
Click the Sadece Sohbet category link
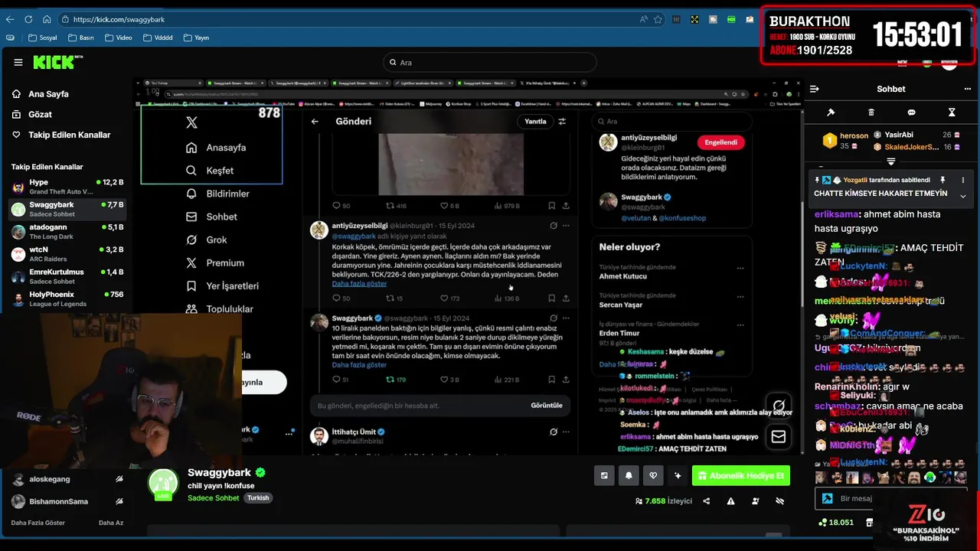(214, 497)
